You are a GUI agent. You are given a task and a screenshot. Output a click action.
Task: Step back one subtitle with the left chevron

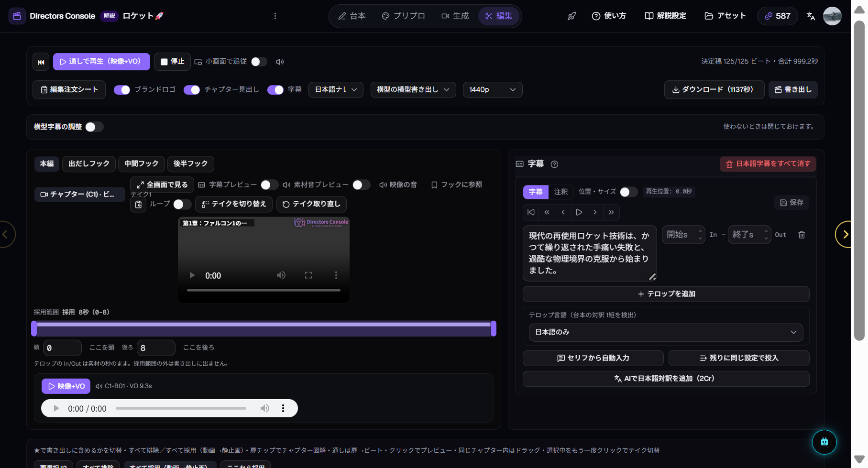coord(563,212)
